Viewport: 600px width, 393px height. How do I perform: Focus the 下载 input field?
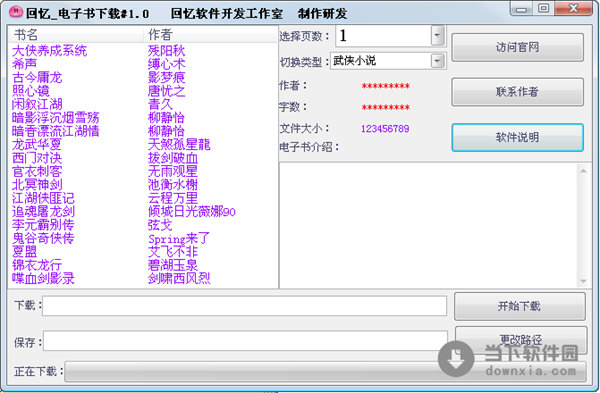point(245,306)
